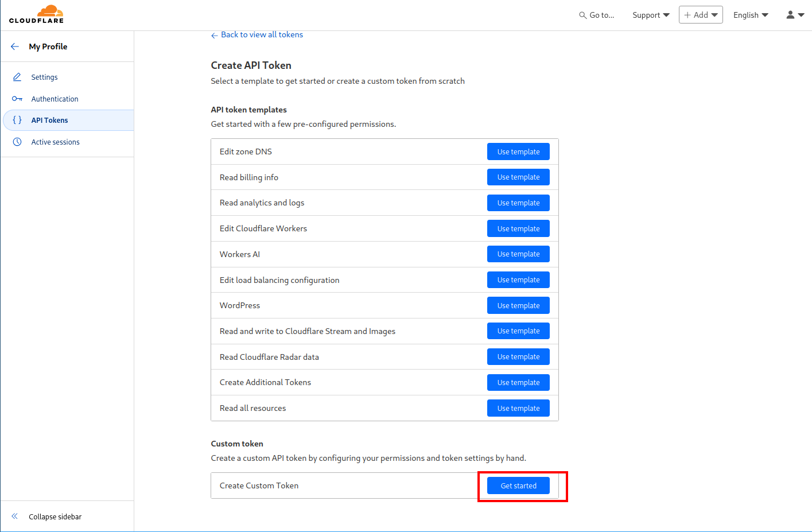This screenshot has height=532, width=812.
Task: Open the Support dropdown
Action: tap(651, 15)
